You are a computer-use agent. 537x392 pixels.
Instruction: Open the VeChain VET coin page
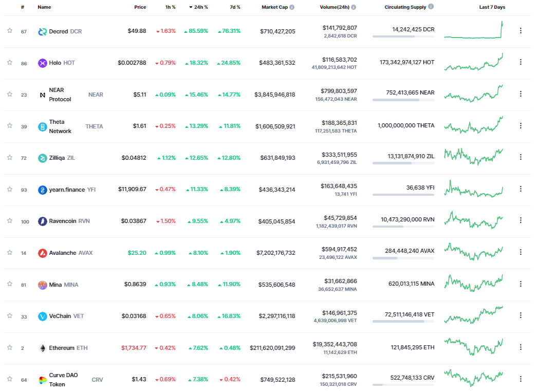(66, 316)
